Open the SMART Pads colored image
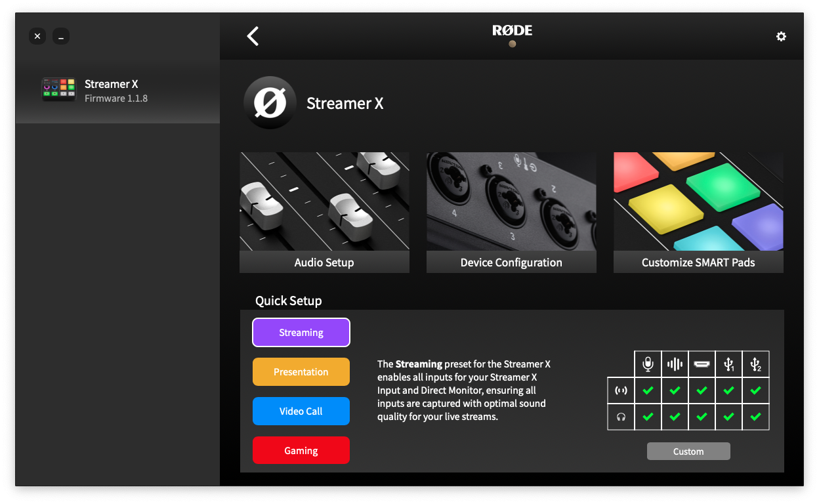 698,201
